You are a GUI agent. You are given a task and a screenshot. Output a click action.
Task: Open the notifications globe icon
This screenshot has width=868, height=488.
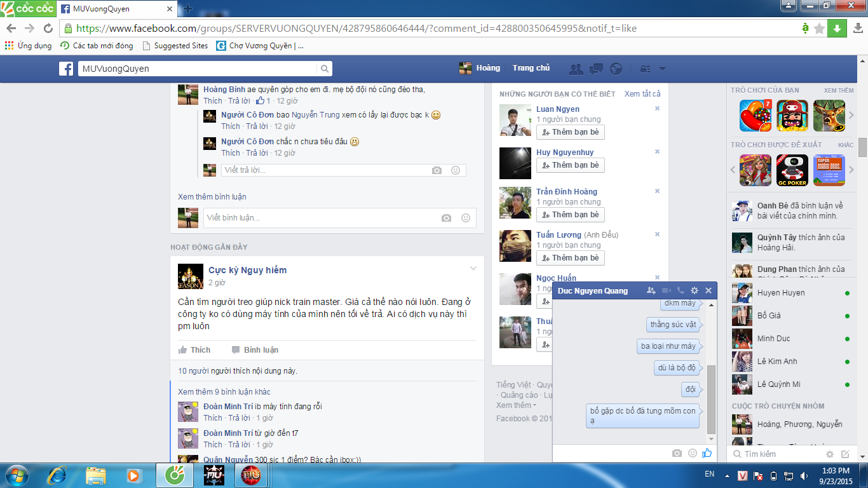coord(615,69)
